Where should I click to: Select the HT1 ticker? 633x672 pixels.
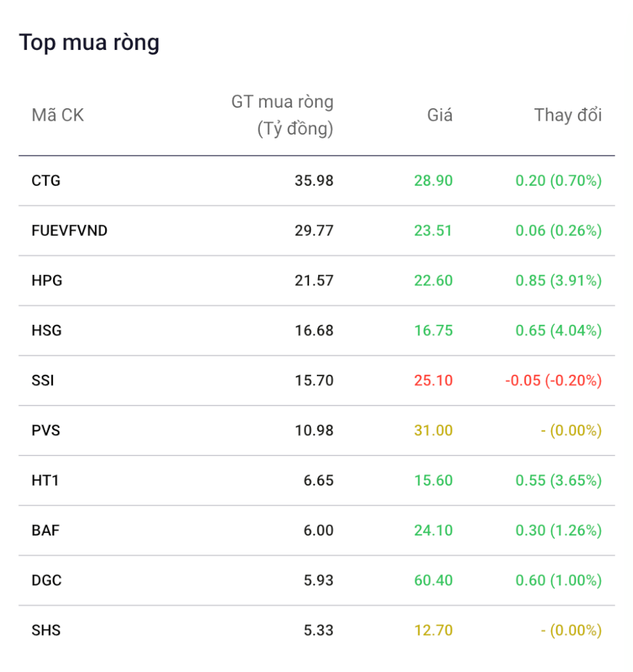pos(45,480)
